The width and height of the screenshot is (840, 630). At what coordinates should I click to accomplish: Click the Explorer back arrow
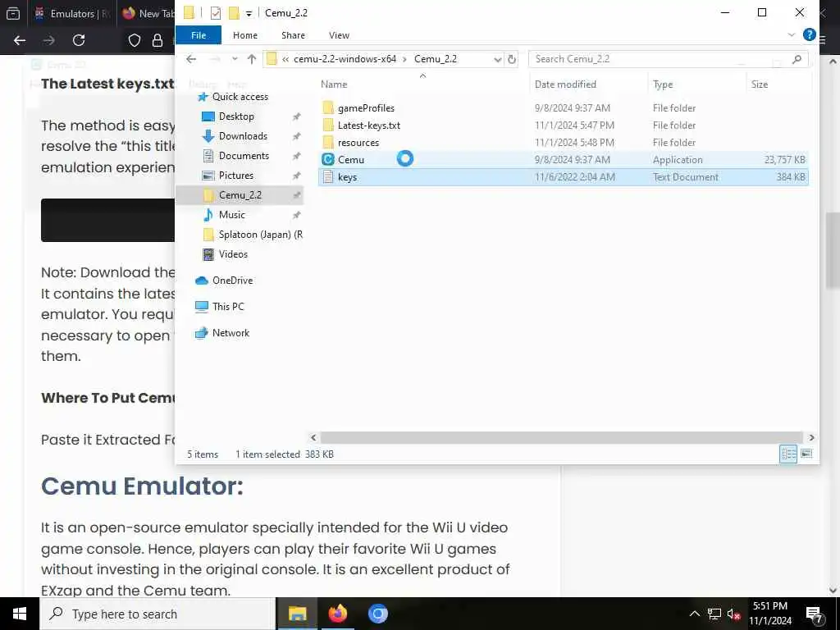[191, 59]
